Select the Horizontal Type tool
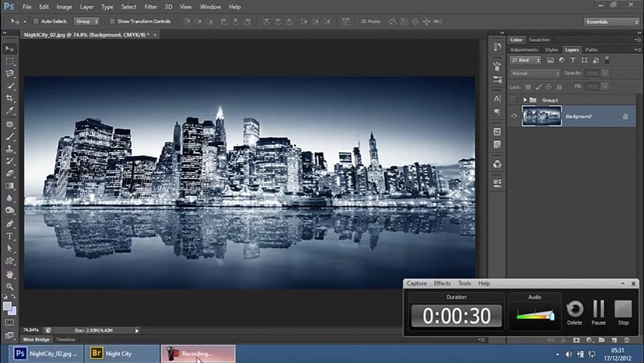The width and height of the screenshot is (644, 363). (10, 236)
